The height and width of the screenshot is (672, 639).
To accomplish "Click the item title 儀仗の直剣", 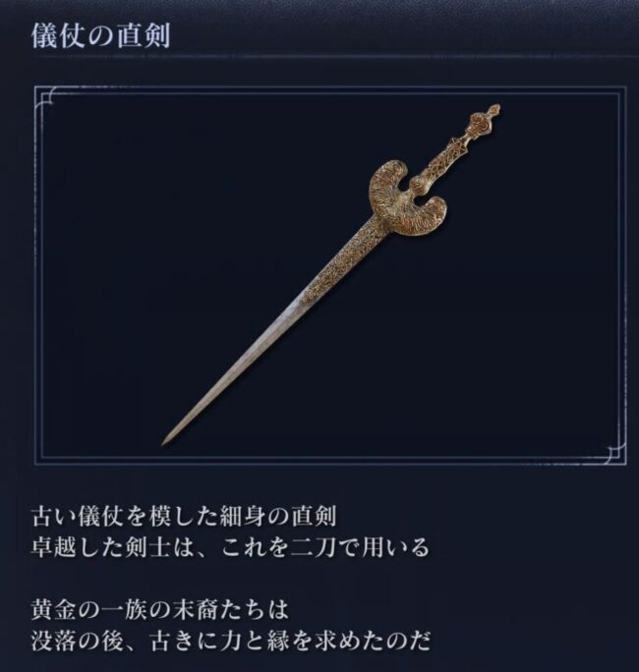I will [101, 35].
